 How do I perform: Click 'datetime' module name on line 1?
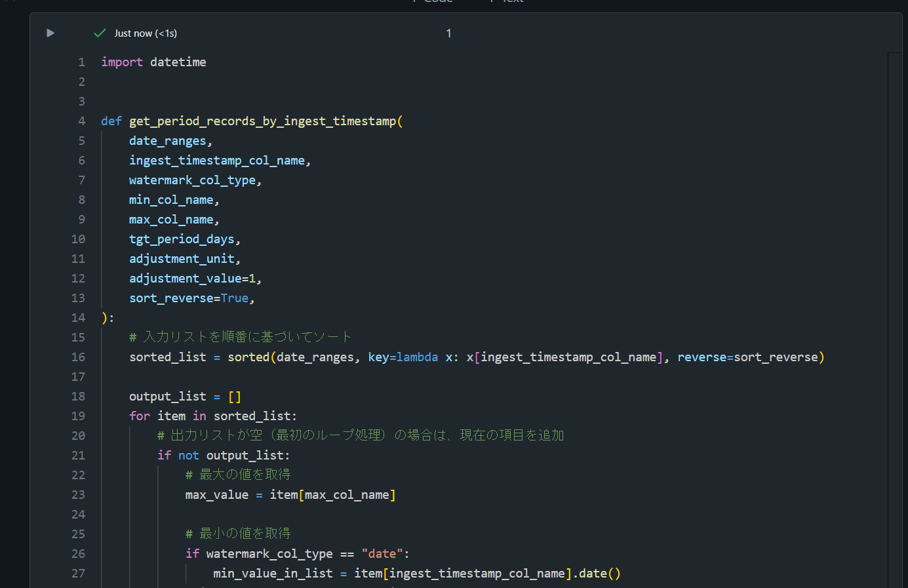178,62
